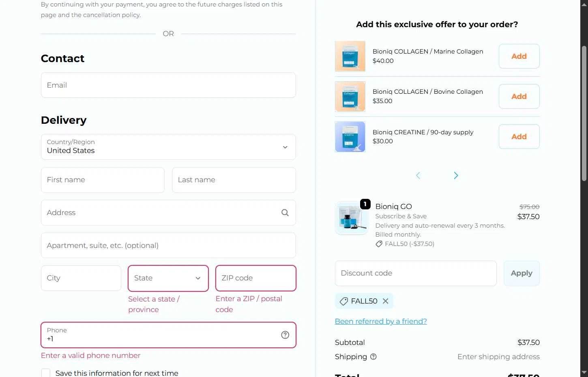Add Marine Collagen to the order
Screen dimensions: 588x377
point(519,56)
